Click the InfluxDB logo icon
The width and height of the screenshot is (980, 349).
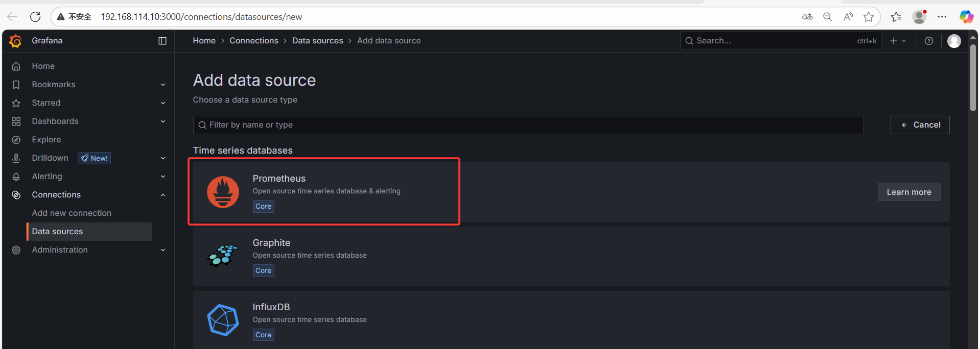(223, 320)
